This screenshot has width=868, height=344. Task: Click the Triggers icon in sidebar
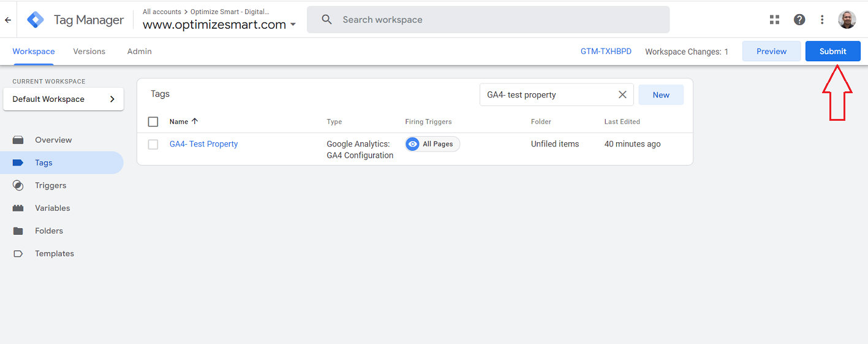click(18, 185)
